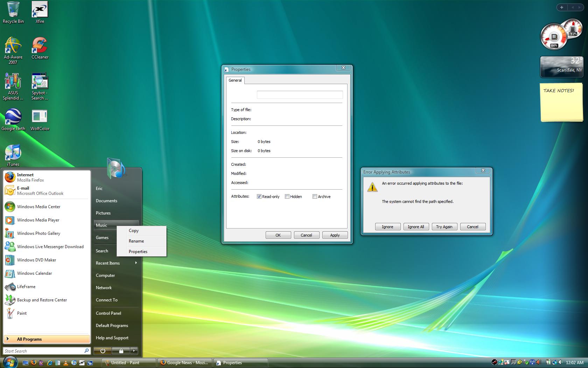Expand the All Programs list
Screen dimensions: 588x368
tap(47, 339)
